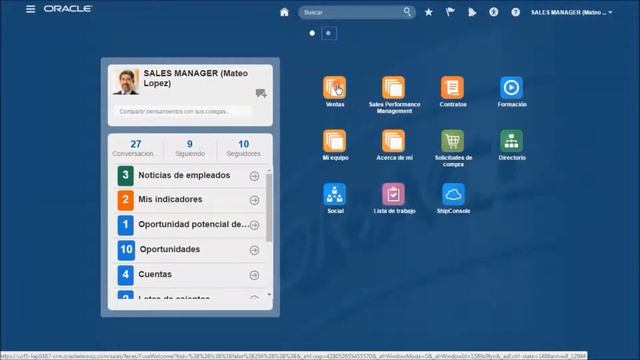Open the 10 Seguidores count
640x360 pixels.
coord(244,149)
